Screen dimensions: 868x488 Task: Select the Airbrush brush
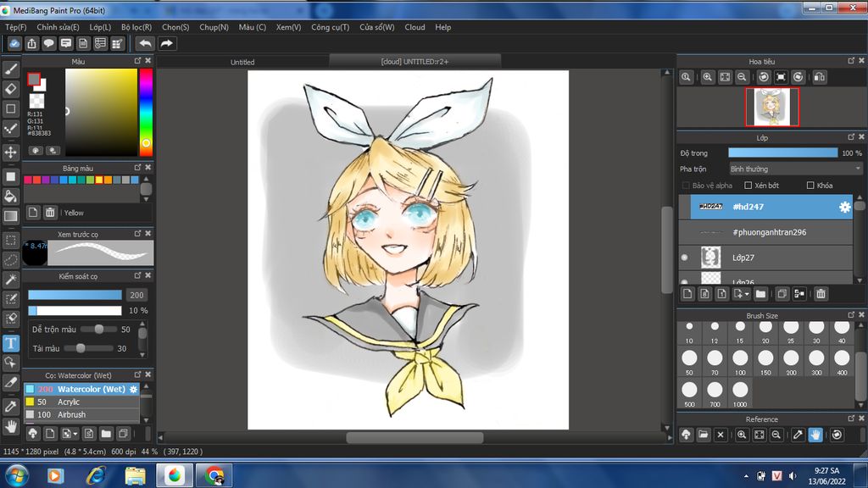pos(81,414)
